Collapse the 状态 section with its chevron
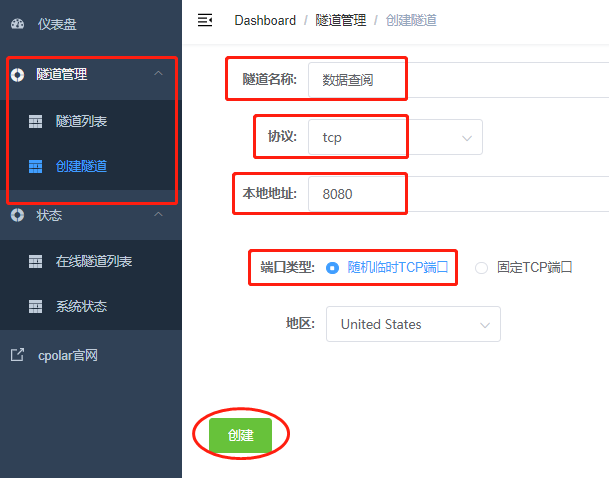 158,214
